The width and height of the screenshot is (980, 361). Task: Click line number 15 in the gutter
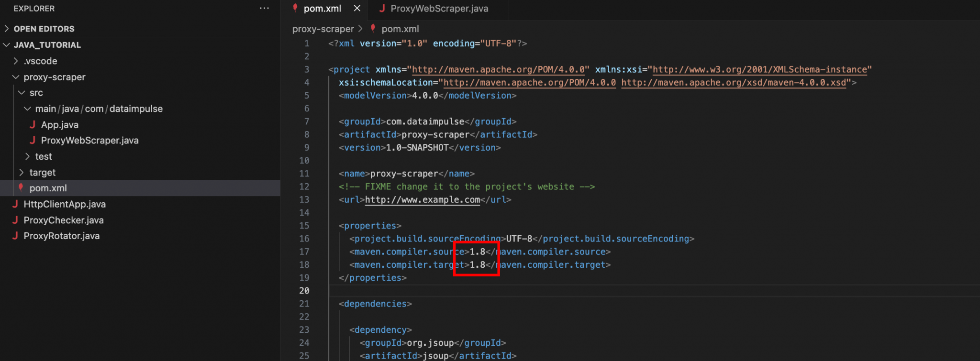pyautogui.click(x=304, y=226)
